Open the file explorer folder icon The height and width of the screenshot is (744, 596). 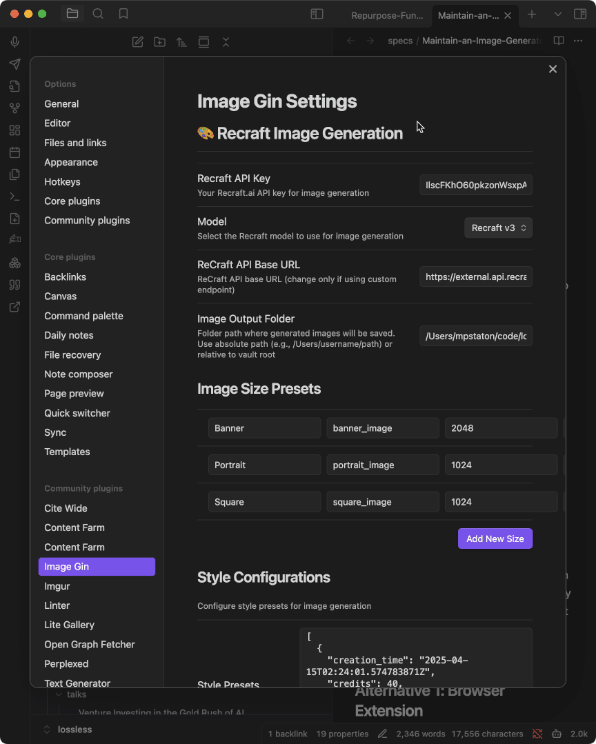tap(73, 14)
